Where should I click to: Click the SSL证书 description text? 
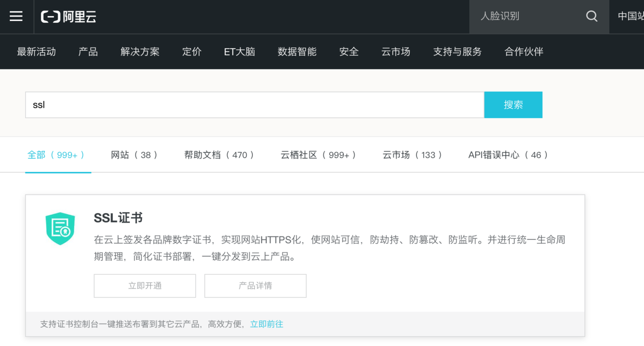coord(330,248)
